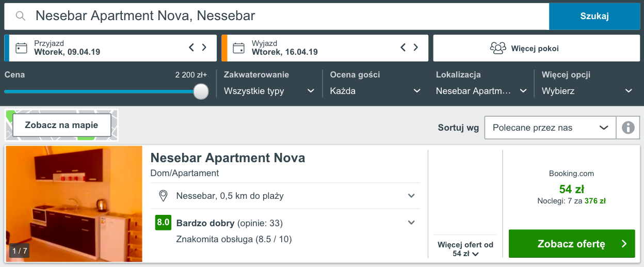Open the Więcej opcji Wybierz dropdown
This screenshot has height=267, width=644.
click(x=587, y=91)
